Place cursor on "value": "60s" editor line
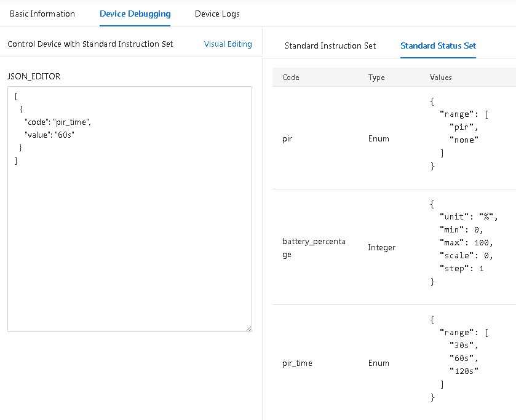516x420 pixels. coord(49,135)
